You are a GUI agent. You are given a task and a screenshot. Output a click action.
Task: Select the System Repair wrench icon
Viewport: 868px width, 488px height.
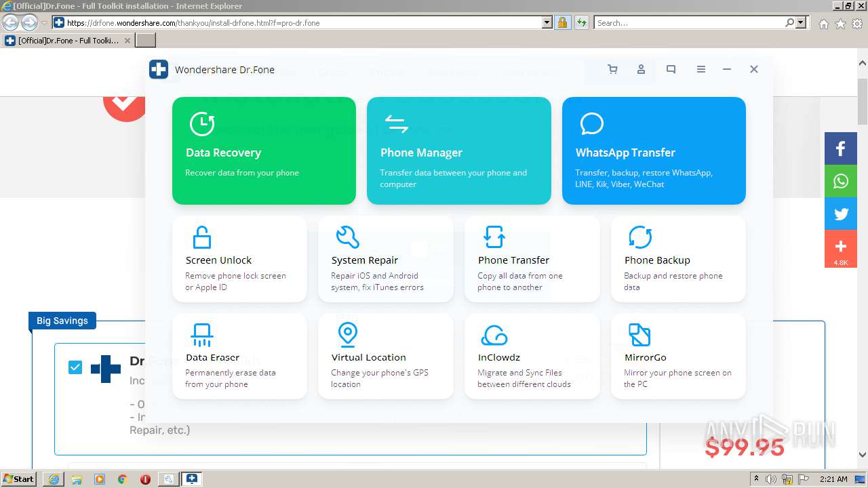pos(347,237)
